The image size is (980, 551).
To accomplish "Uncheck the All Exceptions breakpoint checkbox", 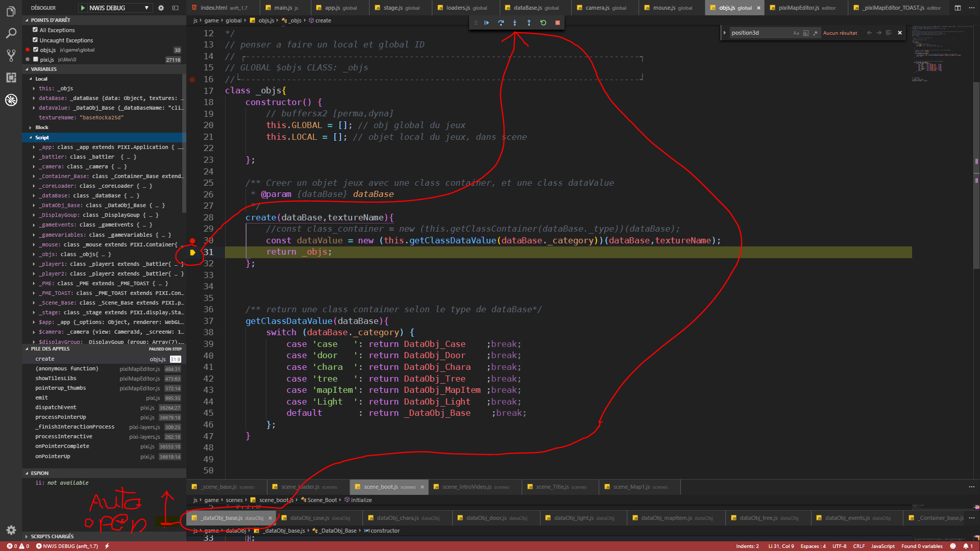I will click(x=36, y=30).
